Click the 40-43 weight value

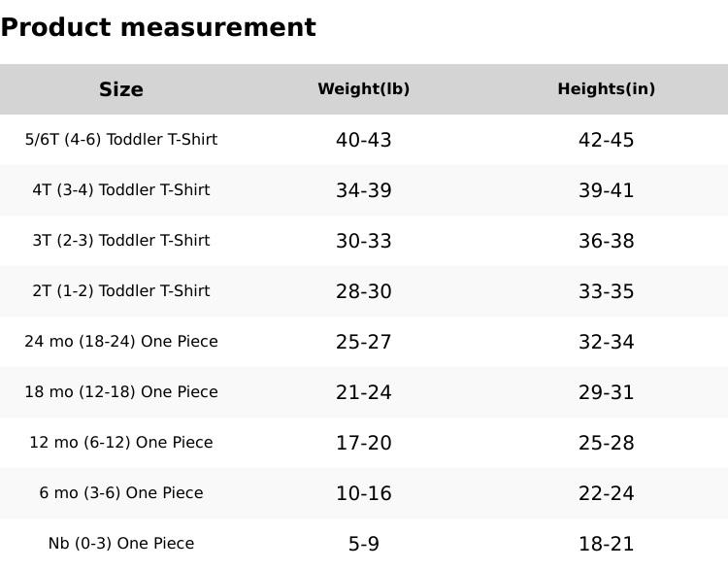(x=364, y=140)
